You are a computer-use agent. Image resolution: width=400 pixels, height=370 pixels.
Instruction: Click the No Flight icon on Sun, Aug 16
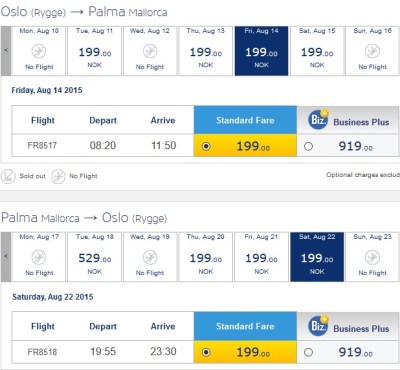pyautogui.click(x=372, y=51)
